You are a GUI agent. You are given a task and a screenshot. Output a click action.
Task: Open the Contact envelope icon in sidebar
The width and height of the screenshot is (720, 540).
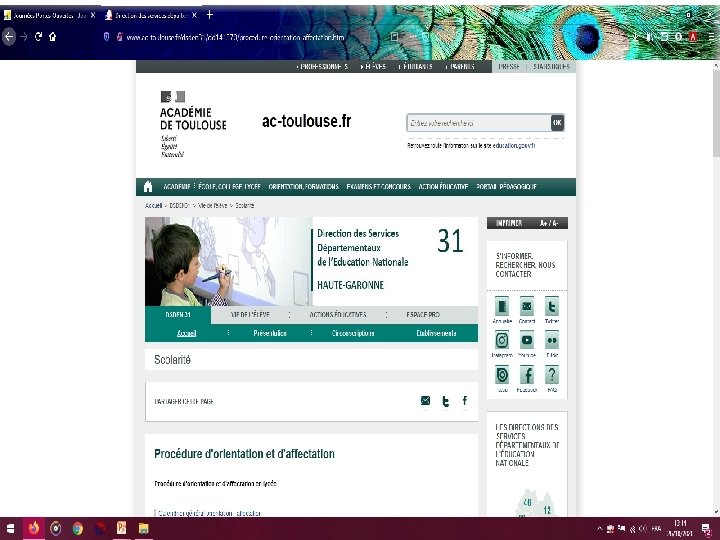coord(527,307)
